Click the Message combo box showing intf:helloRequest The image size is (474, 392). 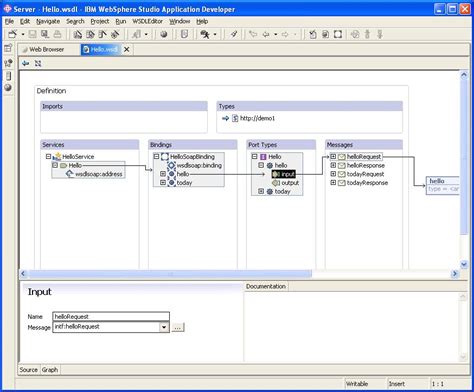tap(111, 327)
